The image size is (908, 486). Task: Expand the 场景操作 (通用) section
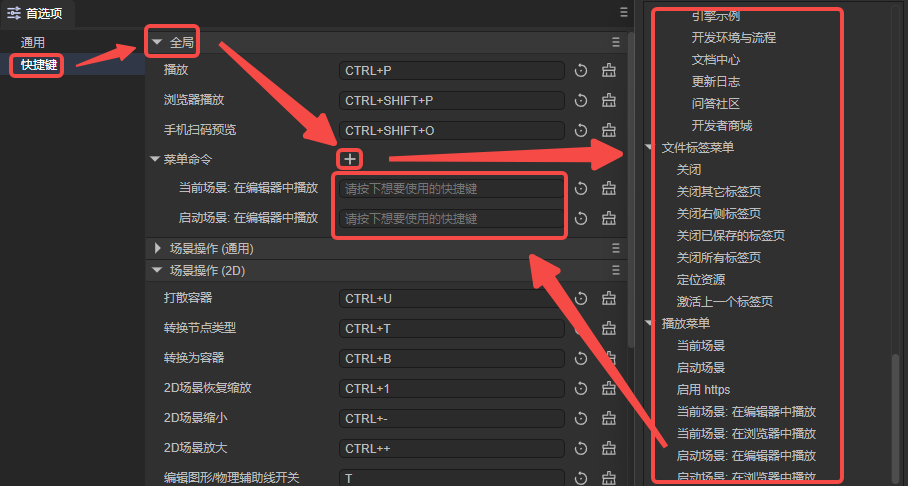click(x=158, y=248)
